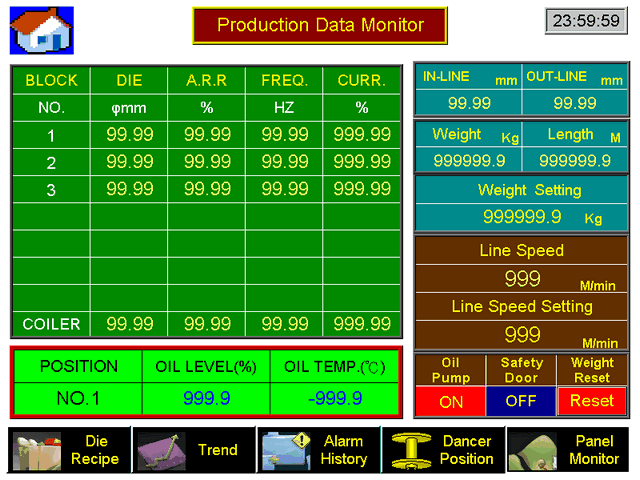Open Die Recipe screen icon
Image resolution: width=640 pixels, height=480 pixels.
point(38,450)
